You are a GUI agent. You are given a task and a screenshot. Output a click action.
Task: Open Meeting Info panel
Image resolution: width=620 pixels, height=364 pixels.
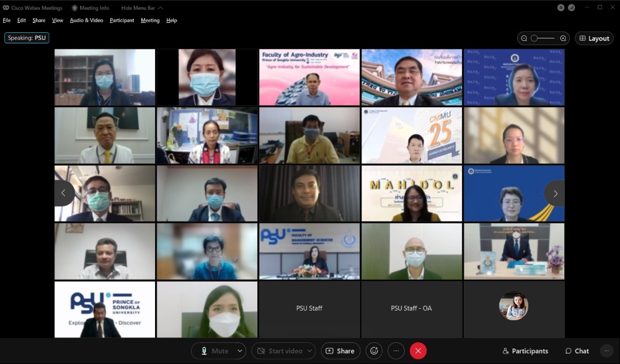click(91, 8)
